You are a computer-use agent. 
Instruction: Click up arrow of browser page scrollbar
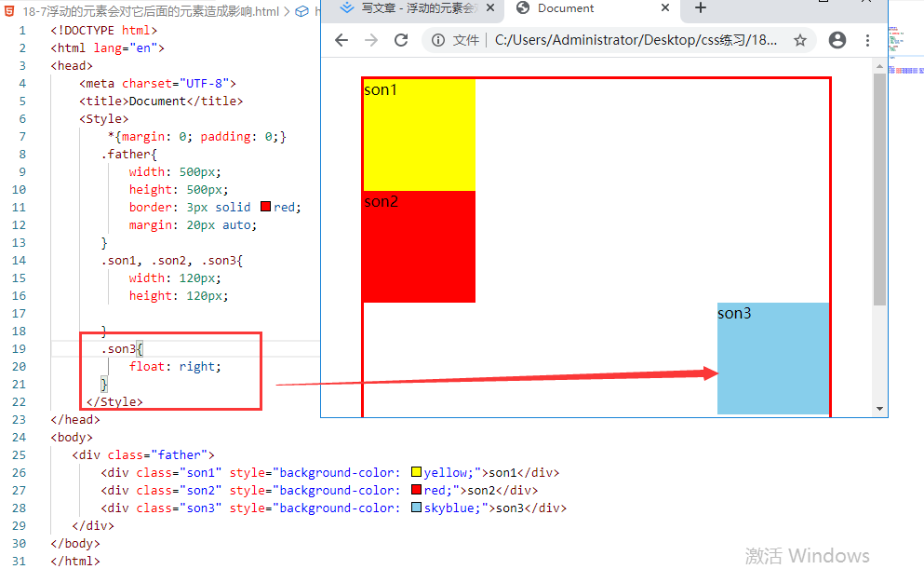click(880, 66)
